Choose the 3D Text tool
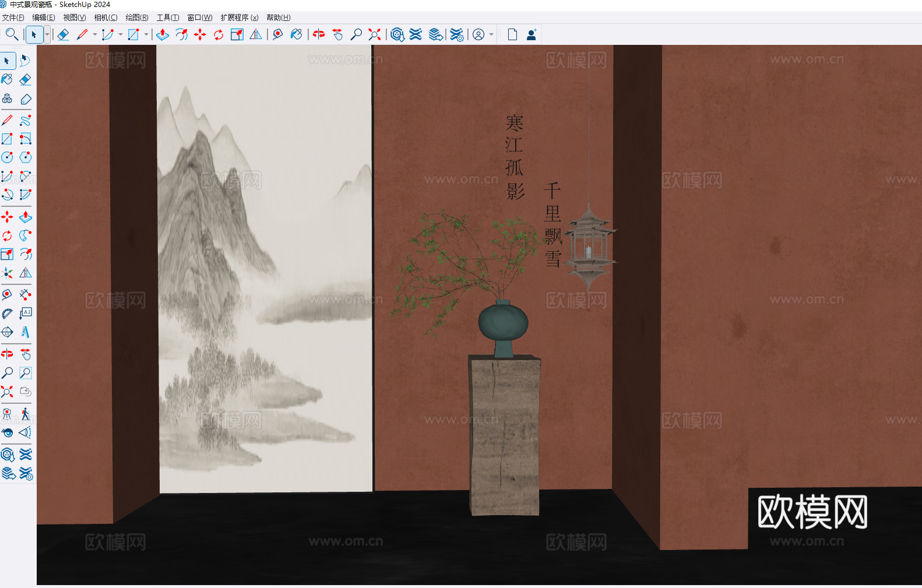This screenshot has width=922, height=588. [25, 332]
